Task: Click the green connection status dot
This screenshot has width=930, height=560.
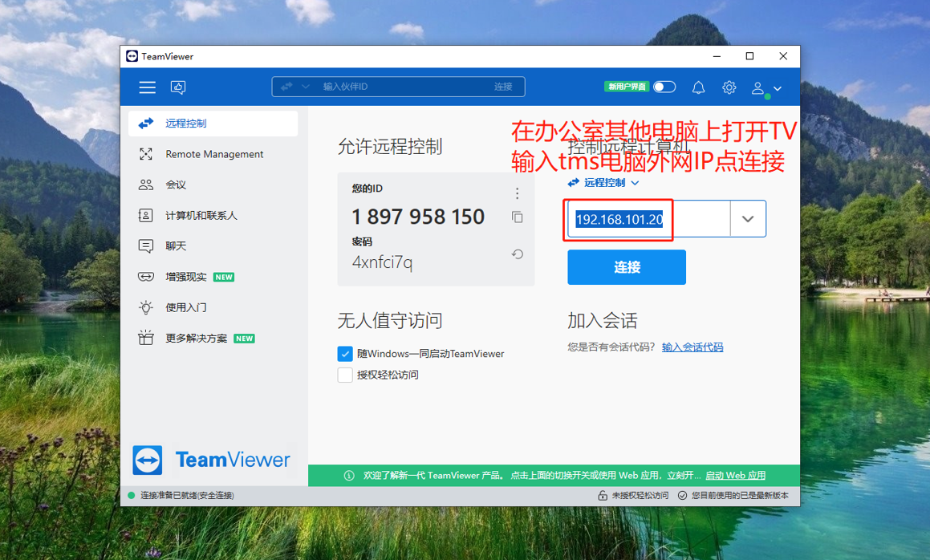Action: point(131,495)
